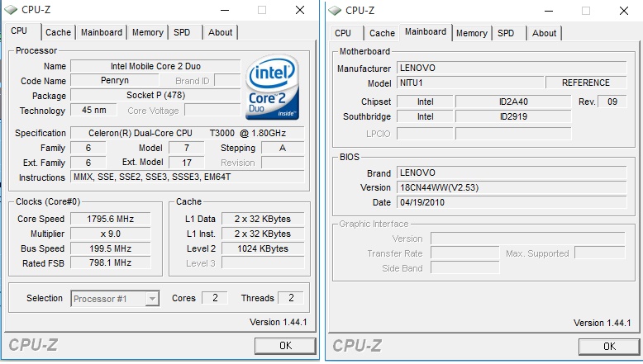The image size is (643, 364).
Task: Click the x 9.0 multiplier value
Action: click(110, 234)
